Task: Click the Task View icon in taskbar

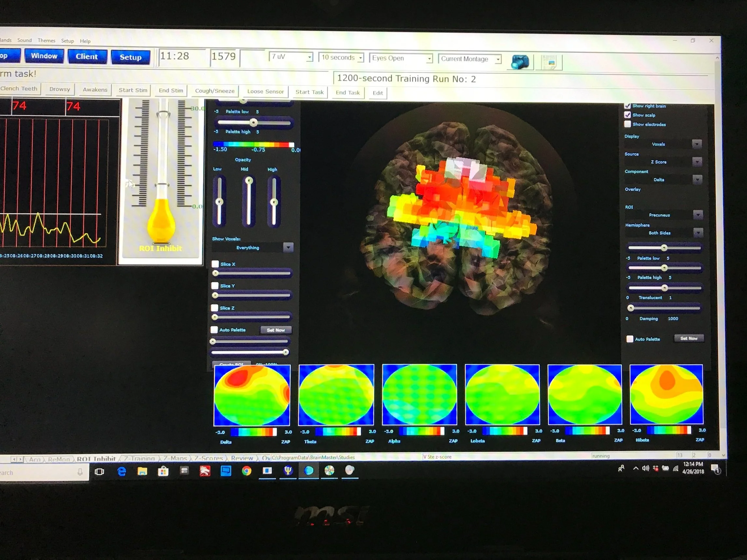Action: click(99, 471)
